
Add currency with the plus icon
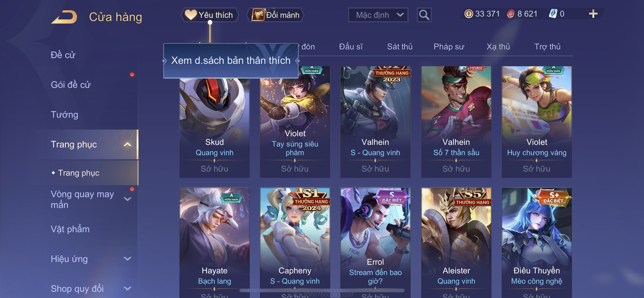click(593, 14)
